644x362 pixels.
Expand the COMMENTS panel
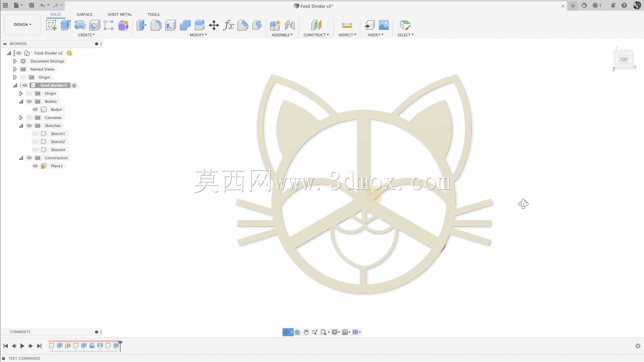pyautogui.click(x=96, y=332)
